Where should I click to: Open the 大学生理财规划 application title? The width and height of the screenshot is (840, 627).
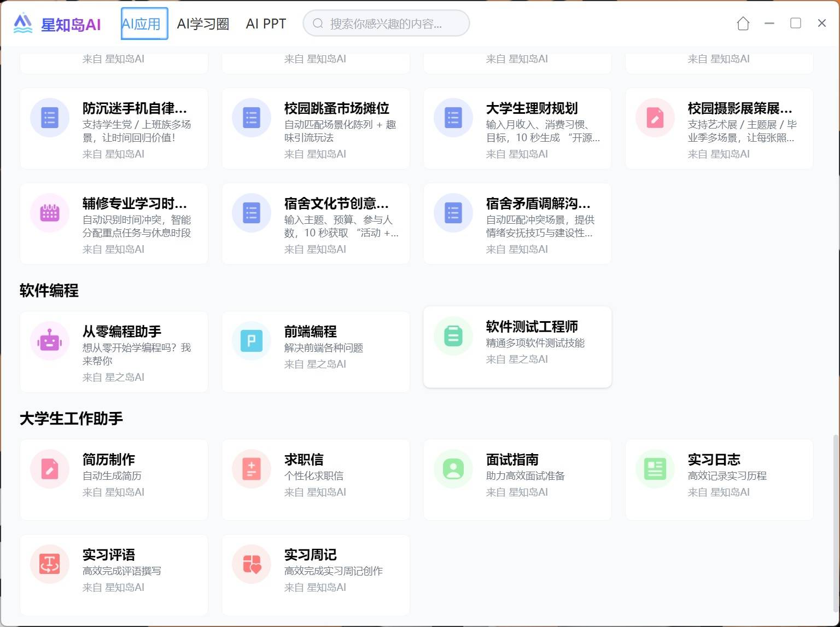[x=532, y=108]
